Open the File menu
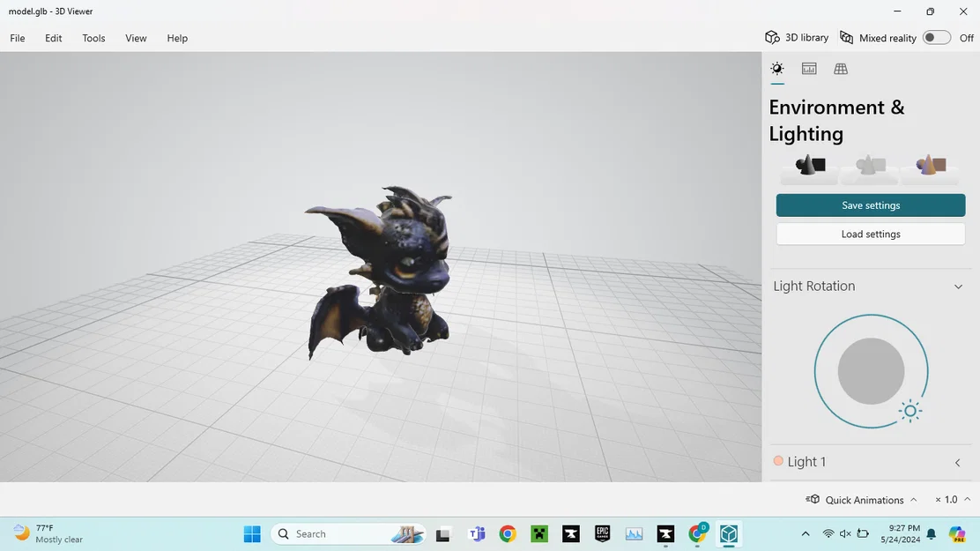 [18, 38]
